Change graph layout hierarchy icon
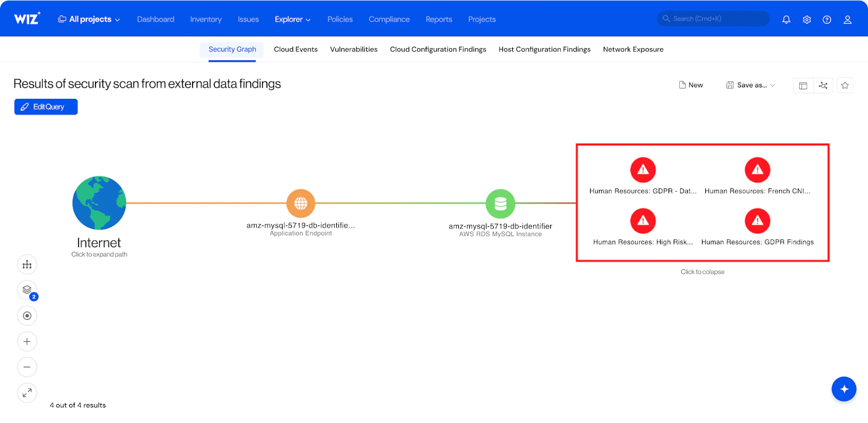868x423 pixels. pos(27,264)
